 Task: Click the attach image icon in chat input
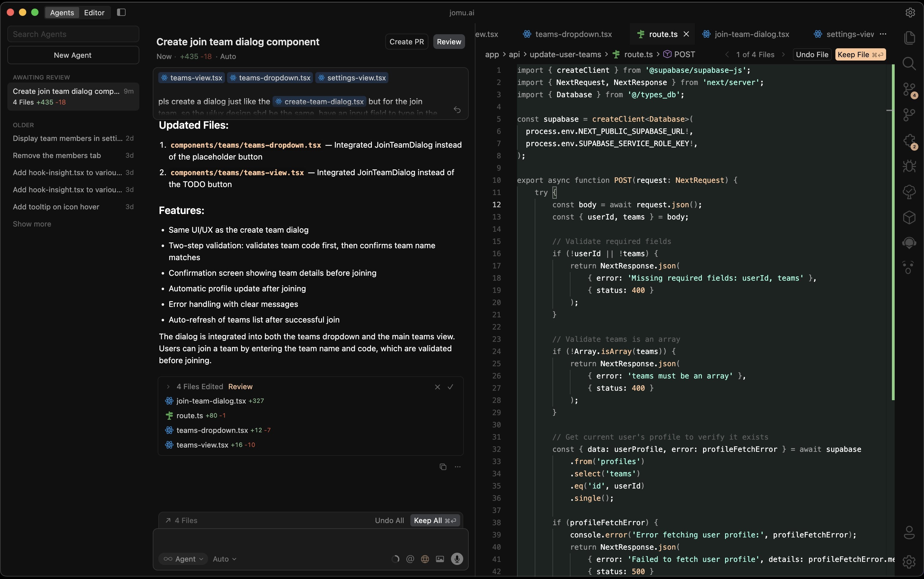pyautogui.click(x=440, y=559)
